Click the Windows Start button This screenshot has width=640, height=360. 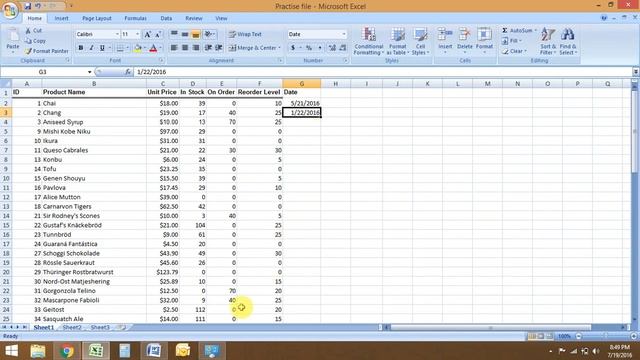[x=11, y=351]
